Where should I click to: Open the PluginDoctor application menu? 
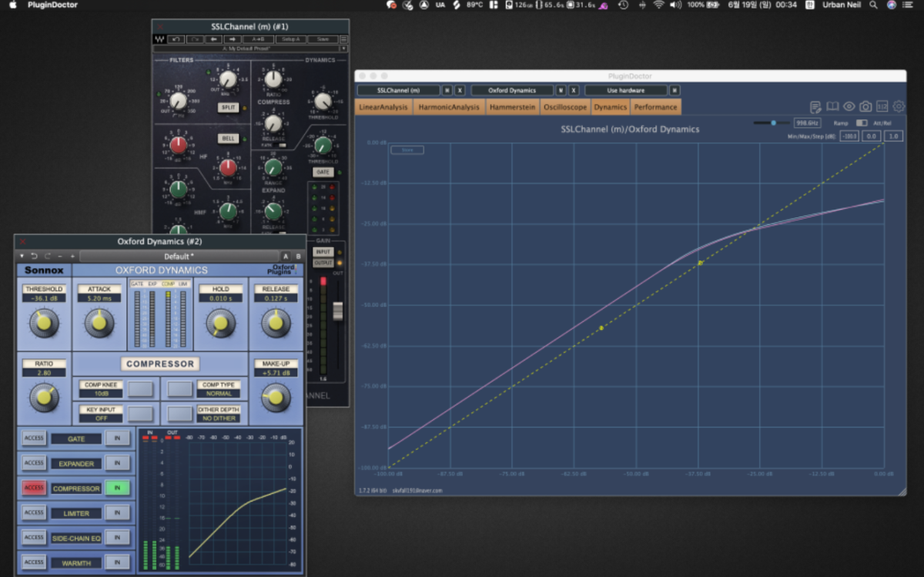[52, 5]
